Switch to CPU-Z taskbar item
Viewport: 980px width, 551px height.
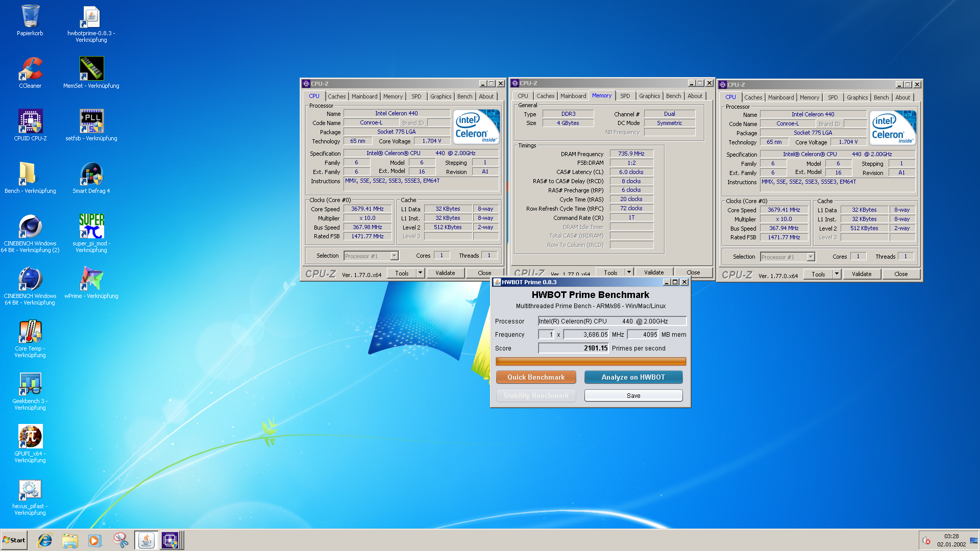tap(170, 540)
